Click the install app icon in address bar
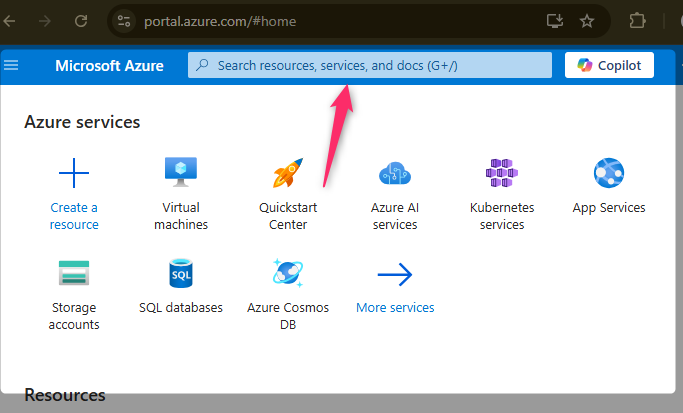The width and height of the screenshot is (683, 413). pos(555,21)
